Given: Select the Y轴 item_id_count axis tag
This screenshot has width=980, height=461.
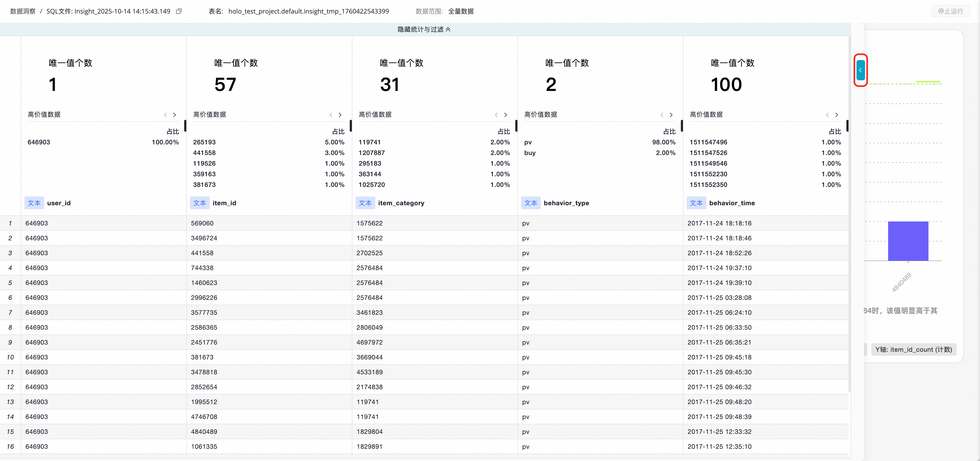Looking at the screenshot, I should tap(913, 350).
